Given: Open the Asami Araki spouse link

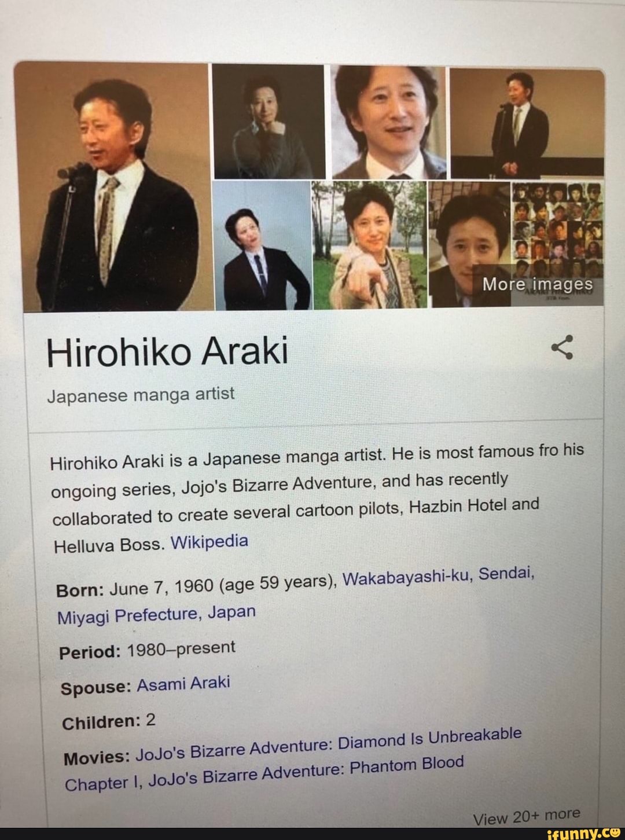Looking at the screenshot, I should tap(183, 684).
